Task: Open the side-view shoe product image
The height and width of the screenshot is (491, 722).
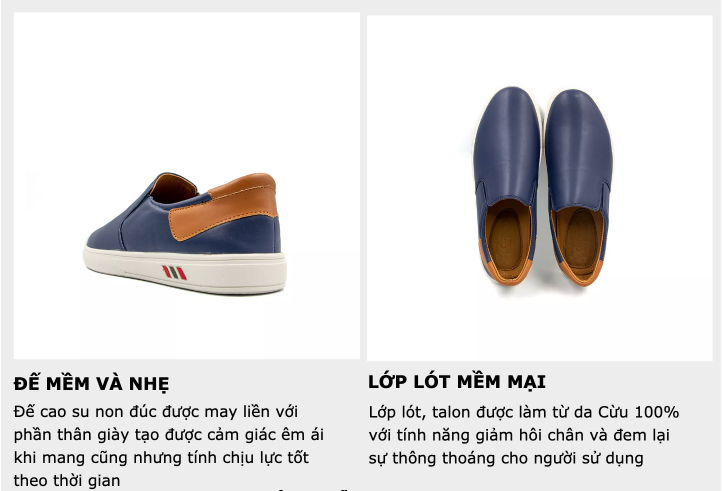Action: [187, 186]
